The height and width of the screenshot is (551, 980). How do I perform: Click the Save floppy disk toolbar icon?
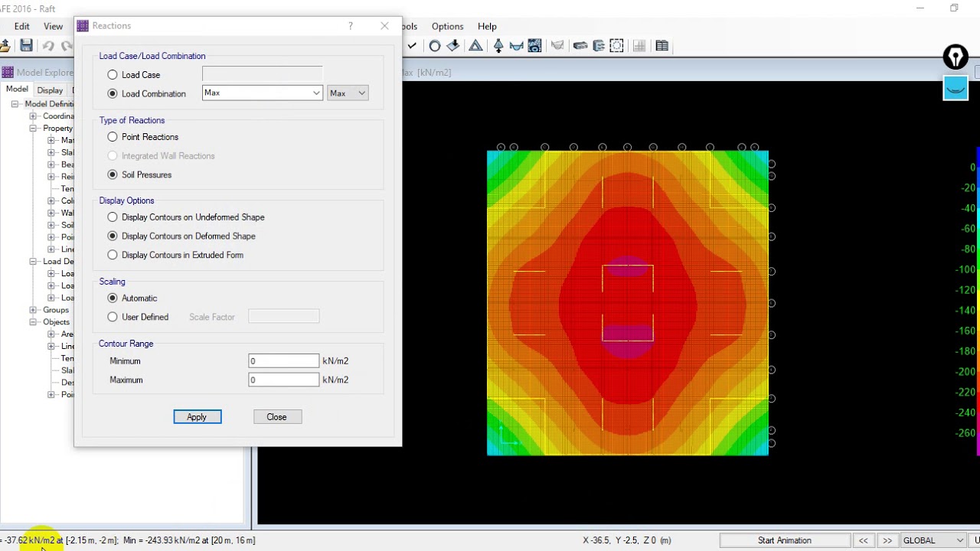[27, 46]
